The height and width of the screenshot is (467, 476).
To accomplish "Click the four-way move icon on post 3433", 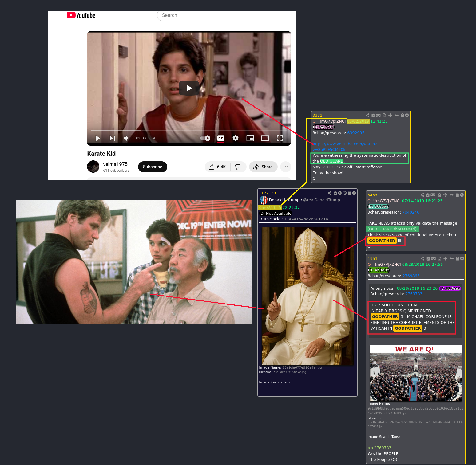I will [445, 195].
